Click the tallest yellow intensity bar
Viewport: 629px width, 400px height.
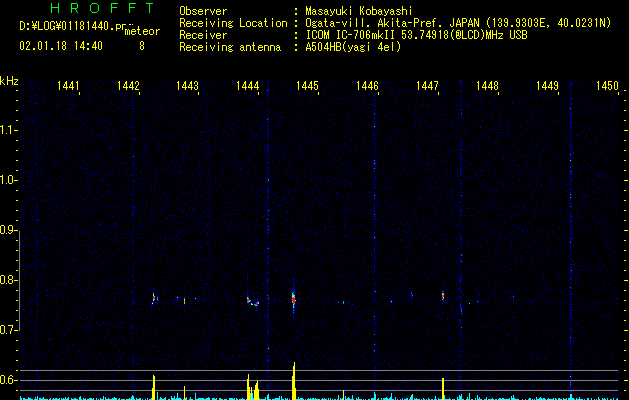294,381
